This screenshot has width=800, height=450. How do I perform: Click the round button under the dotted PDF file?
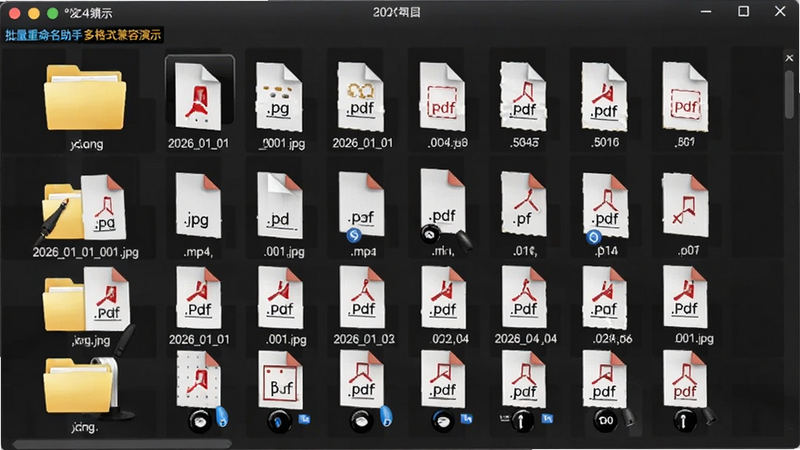pos(200,421)
